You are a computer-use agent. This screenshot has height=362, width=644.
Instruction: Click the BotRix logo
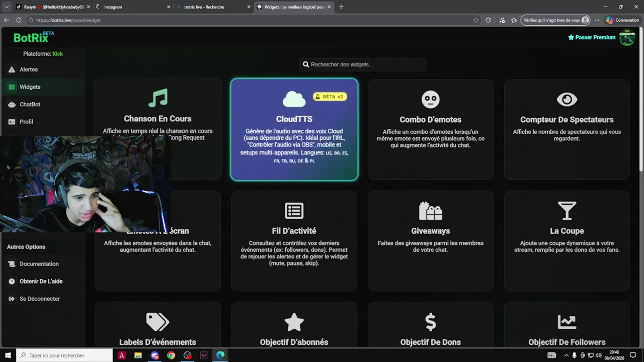(34, 37)
